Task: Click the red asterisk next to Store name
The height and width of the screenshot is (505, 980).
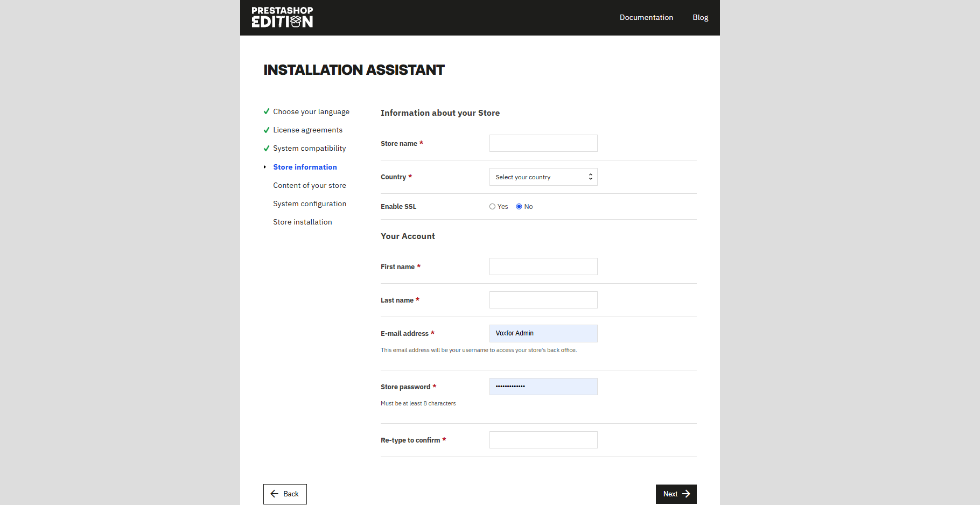Action: pos(422,143)
